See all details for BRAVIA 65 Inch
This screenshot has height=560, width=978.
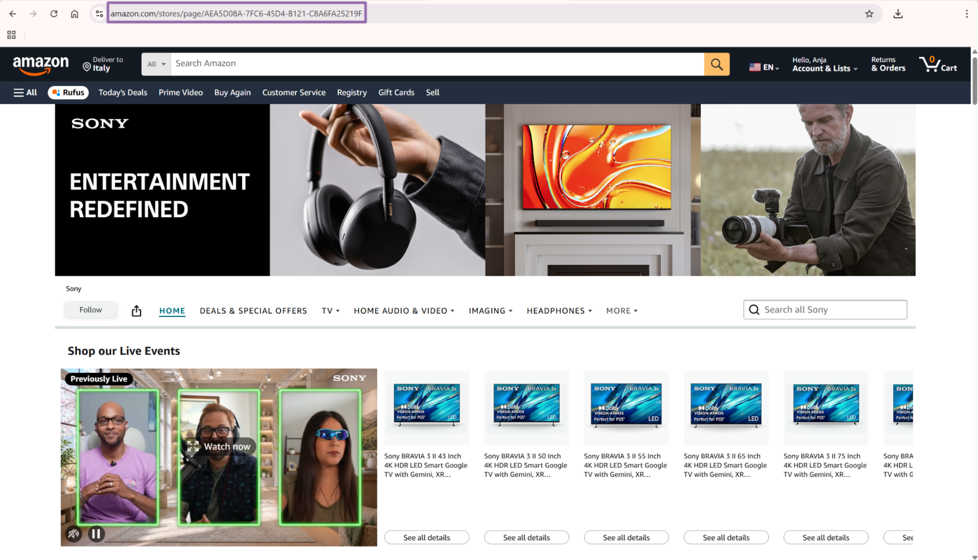(726, 537)
